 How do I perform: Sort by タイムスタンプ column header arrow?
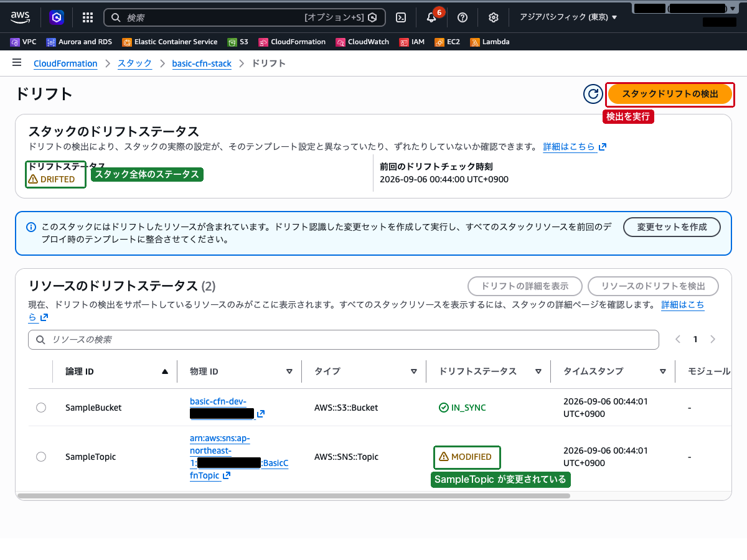[663, 371]
